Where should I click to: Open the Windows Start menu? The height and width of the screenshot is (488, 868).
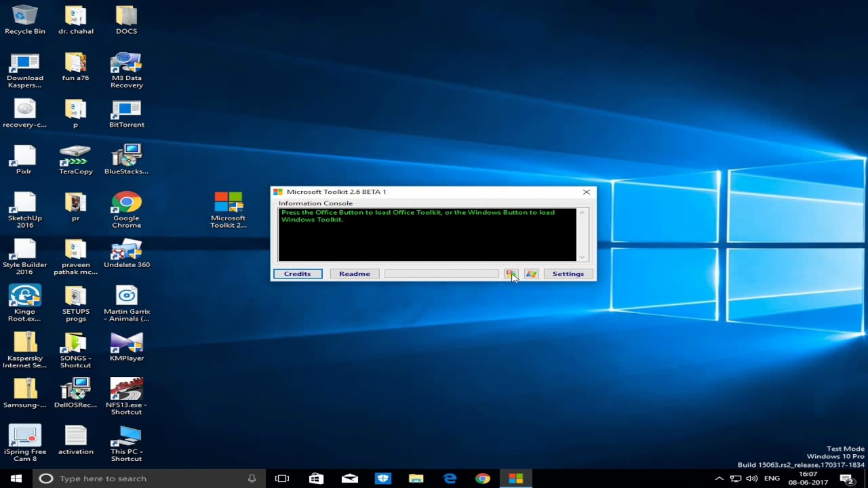(x=16, y=479)
